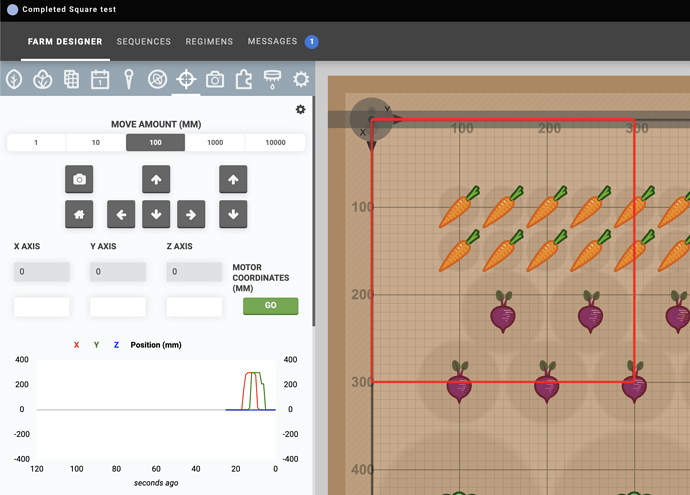Switch to Regimens tab
The image size is (690, 495).
(x=209, y=41)
